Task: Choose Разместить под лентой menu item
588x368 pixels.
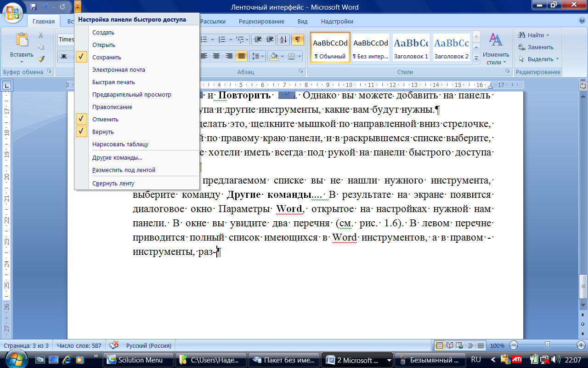Action: tap(137, 170)
